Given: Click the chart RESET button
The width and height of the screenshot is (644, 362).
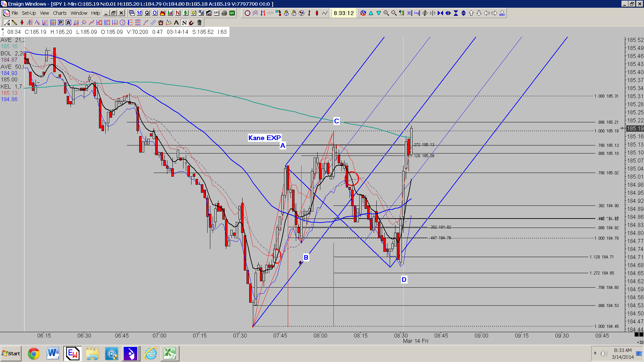Looking at the screenshot, I should click(x=502, y=13).
